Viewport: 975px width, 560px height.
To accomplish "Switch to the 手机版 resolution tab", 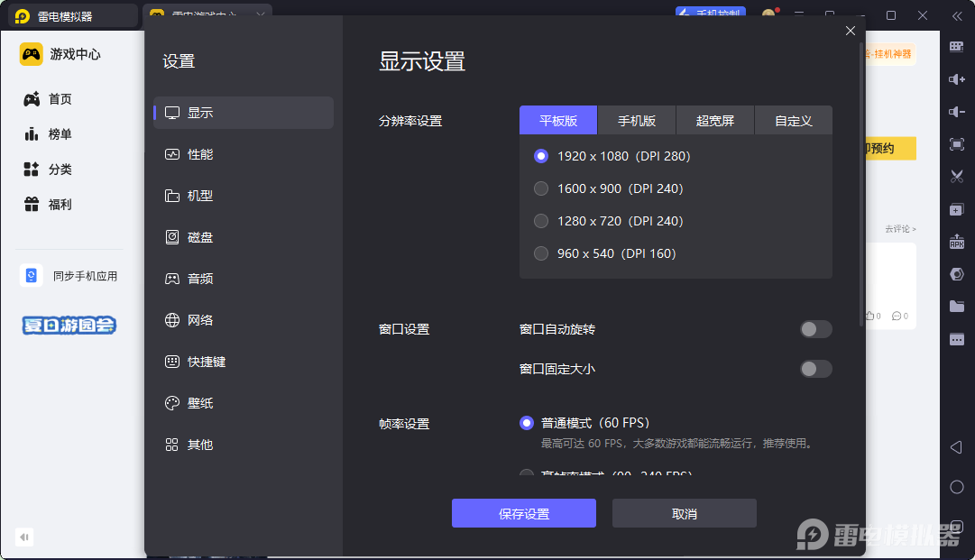I will pyautogui.click(x=637, y=119).
